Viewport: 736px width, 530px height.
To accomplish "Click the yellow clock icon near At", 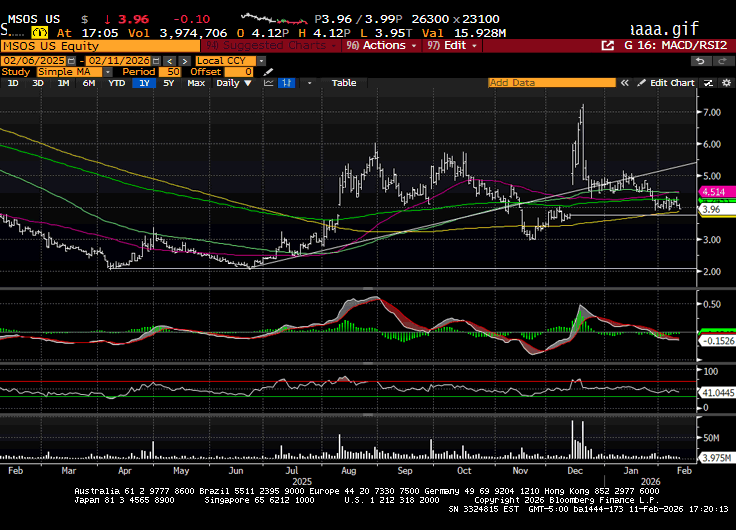I will (x=40, y=33).
